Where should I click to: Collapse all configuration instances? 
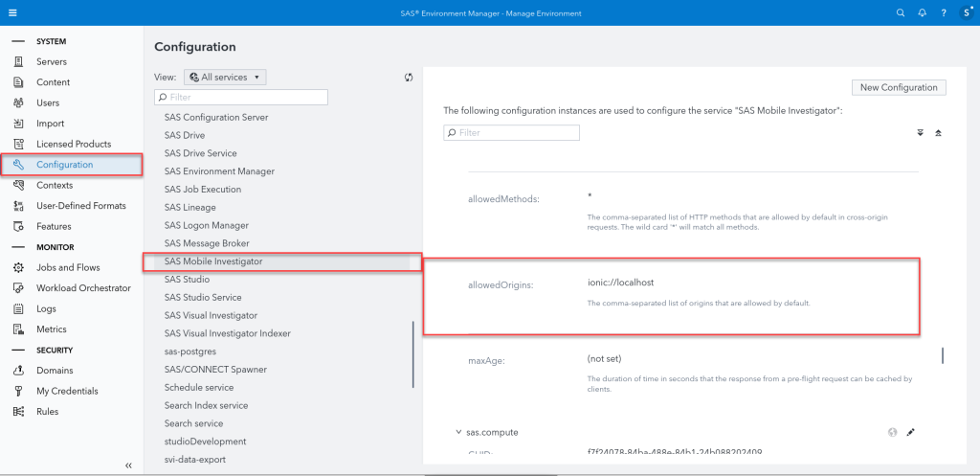tap(938, 133)
